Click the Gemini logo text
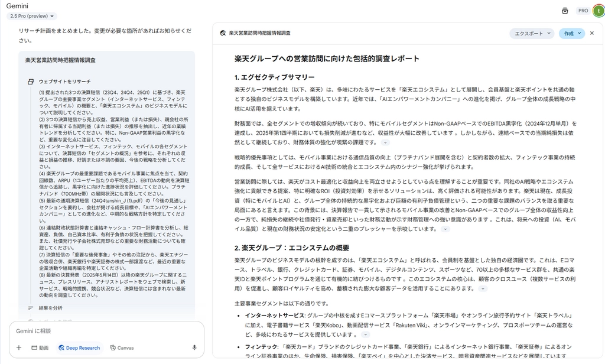 (17, 6)
